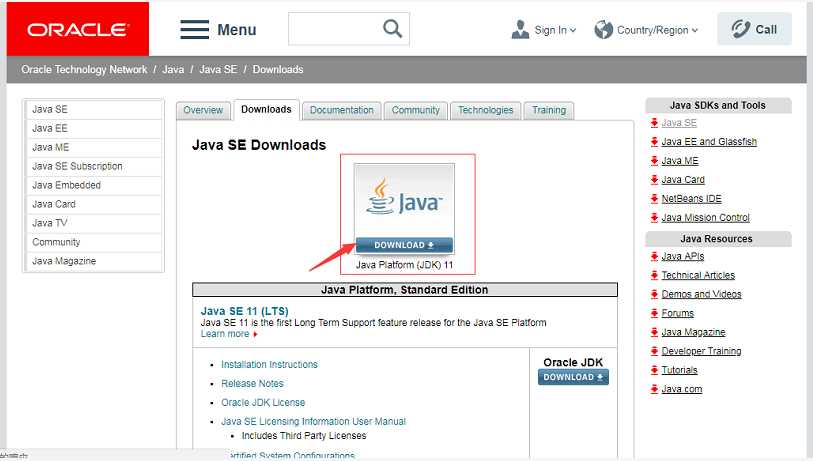Open the Menu dropdown label
The width and height of the screenshot is (813, 461).
236,30
